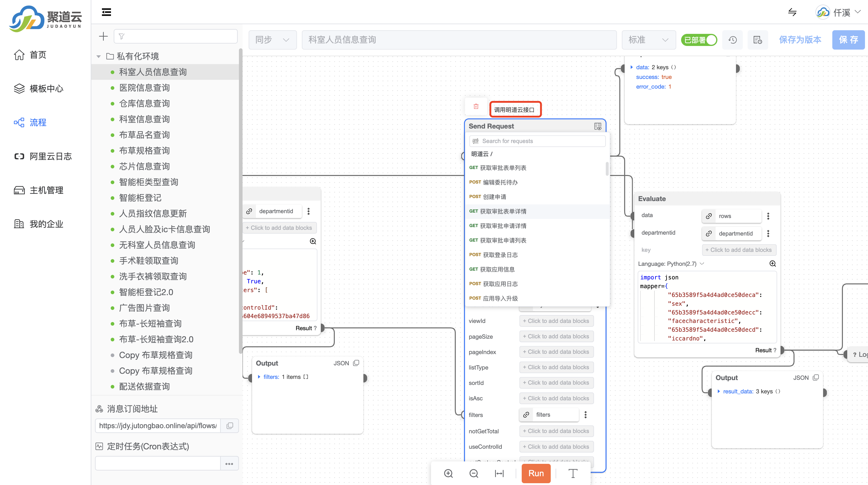This screenshot has width=868, height=485.
Task: Expand result_data 3 keys output
Action: (x=719, y=391)
